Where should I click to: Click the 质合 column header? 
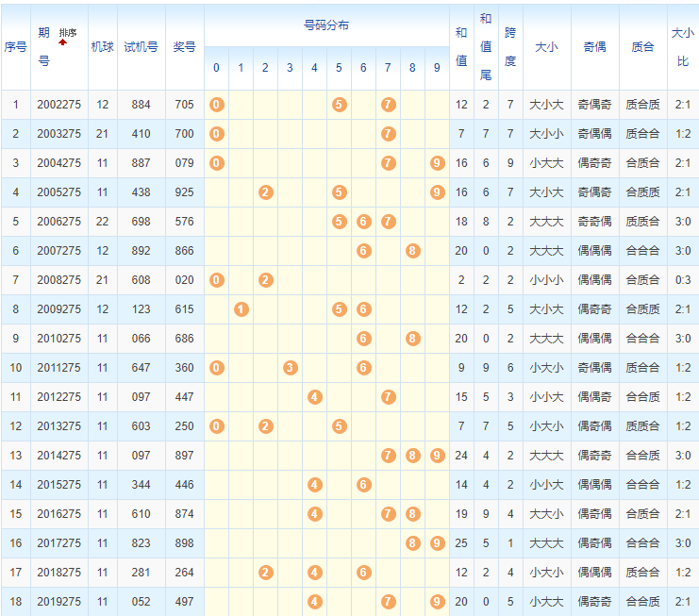[x=642, y=46]
